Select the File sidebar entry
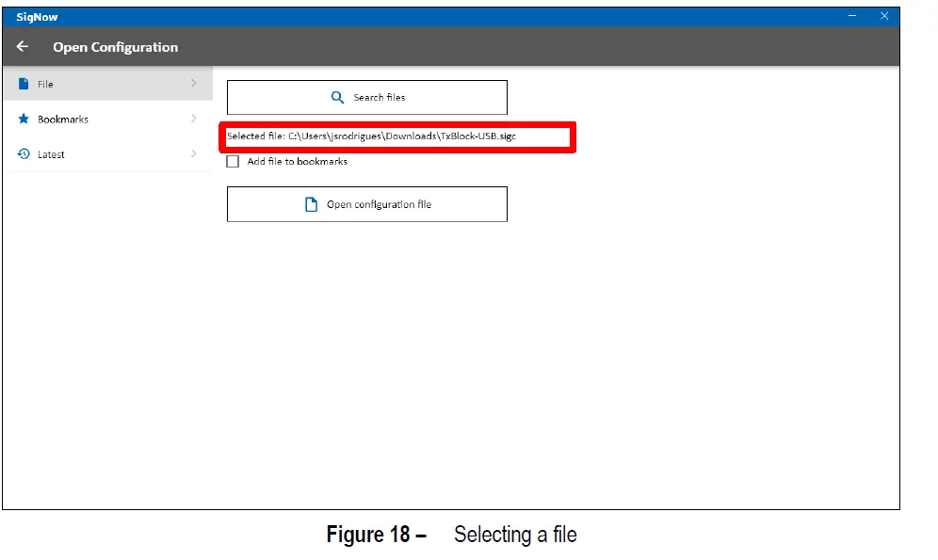 [x=94, y=84]
